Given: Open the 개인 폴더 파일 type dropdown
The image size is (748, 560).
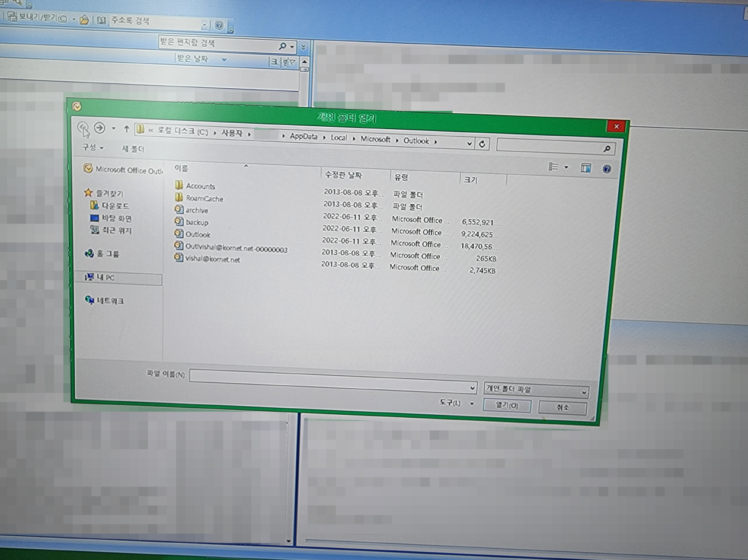Looking at the screenshot, I should point(584,392).
